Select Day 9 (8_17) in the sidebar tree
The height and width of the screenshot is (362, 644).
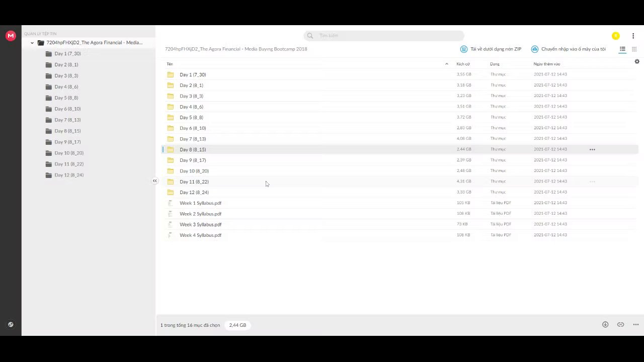click(67, 142)
